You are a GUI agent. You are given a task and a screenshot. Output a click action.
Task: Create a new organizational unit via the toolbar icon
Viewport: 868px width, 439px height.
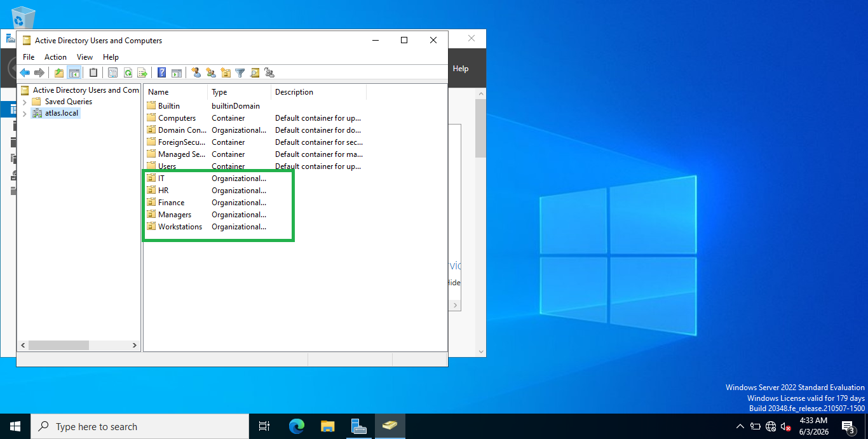tap(225, 72)
